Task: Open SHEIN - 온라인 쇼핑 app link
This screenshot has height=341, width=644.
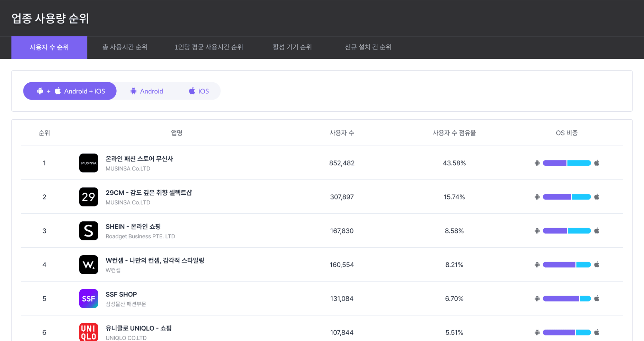Action: pos(133,227)
